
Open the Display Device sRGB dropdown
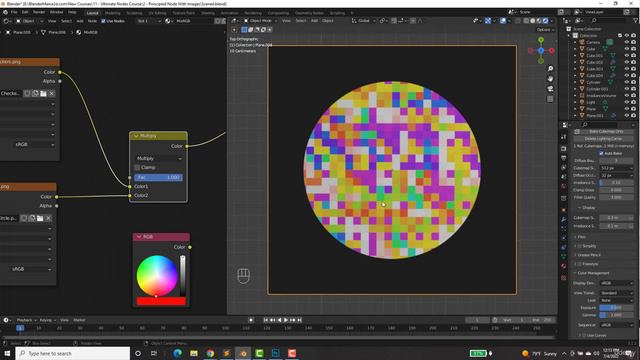point(616,283)
